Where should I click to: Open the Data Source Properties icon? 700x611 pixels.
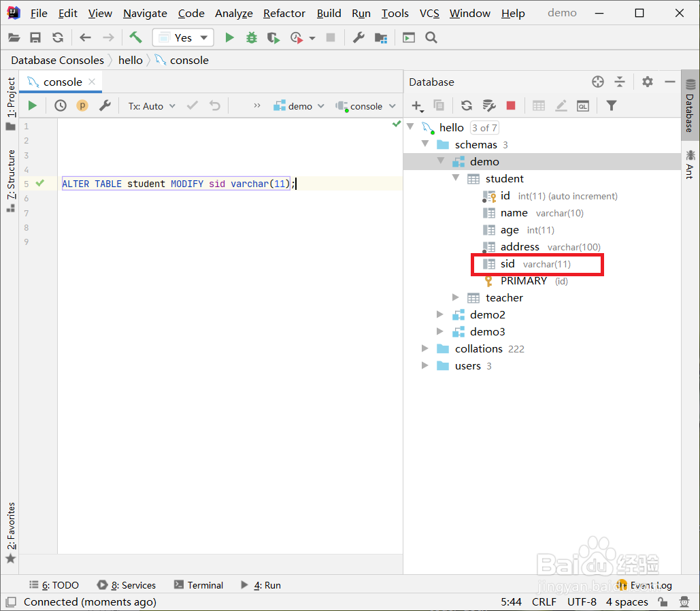489,106
